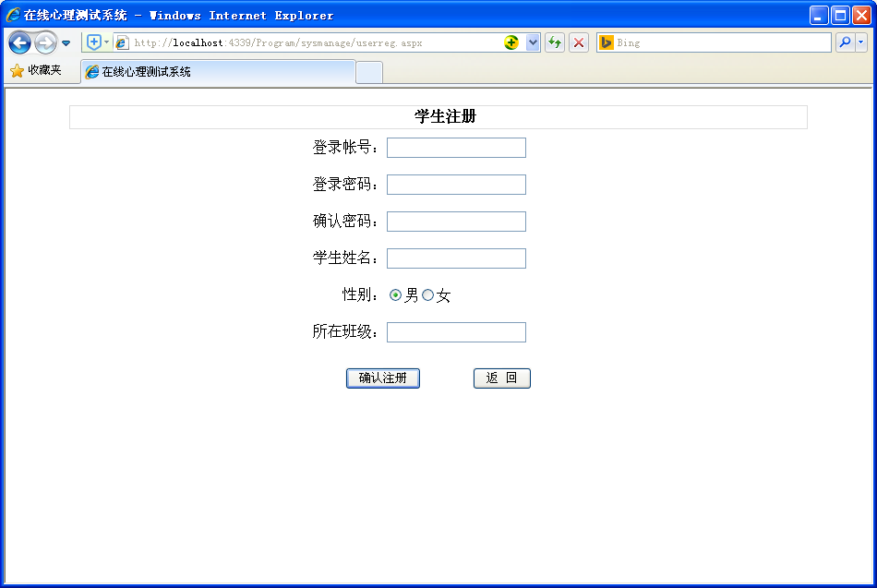
Task: Click the 返 回 button
Action: click(x=501, y=378)
